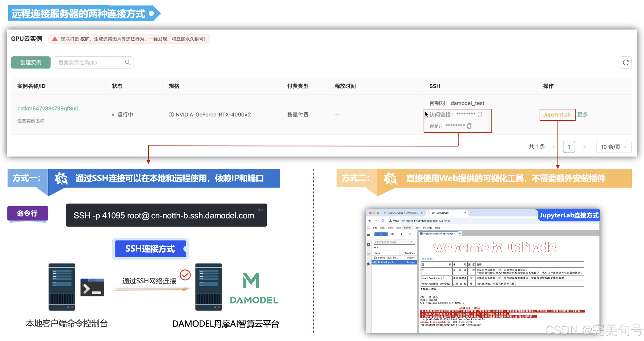Open JupyterLab from the 操作 column
Screen dimensions: 644x341
coord(557,115)
